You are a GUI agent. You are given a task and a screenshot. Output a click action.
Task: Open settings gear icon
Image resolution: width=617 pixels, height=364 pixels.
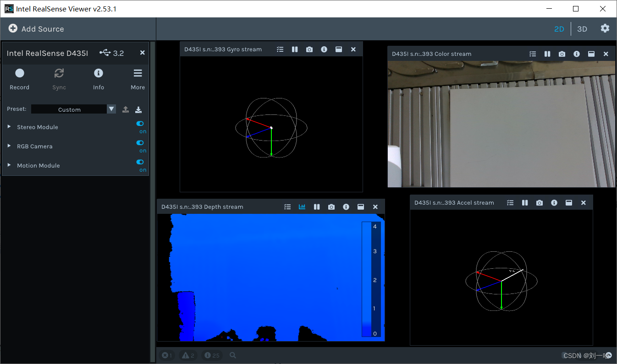[605, 28]
